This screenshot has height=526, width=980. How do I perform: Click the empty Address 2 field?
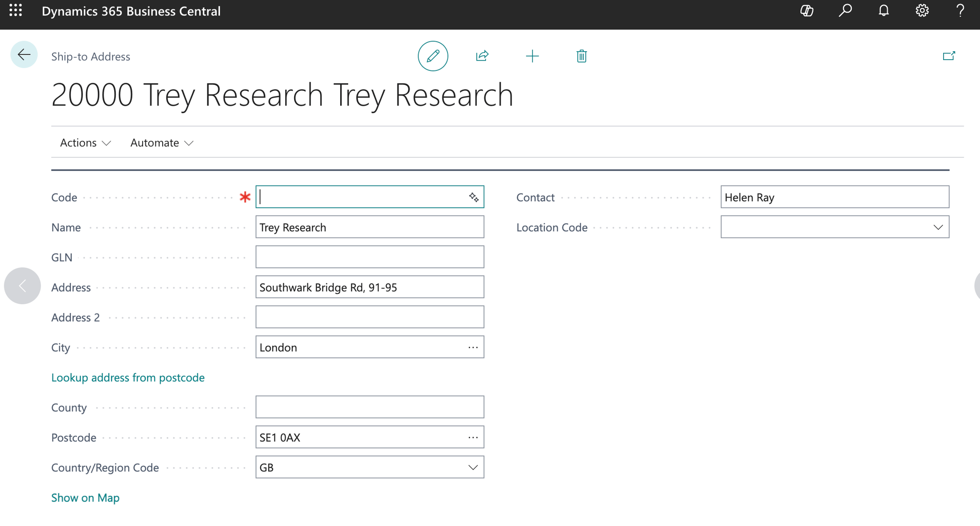point(370,317)
